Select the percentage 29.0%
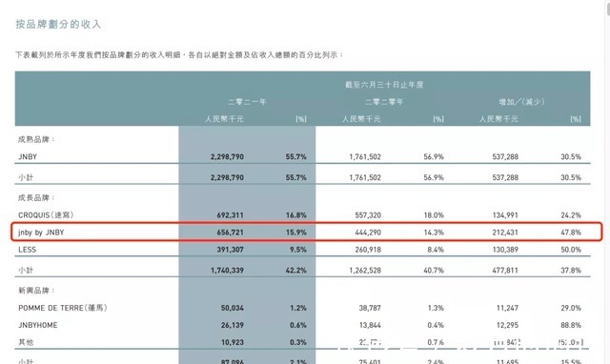 (x=571, y=308)
